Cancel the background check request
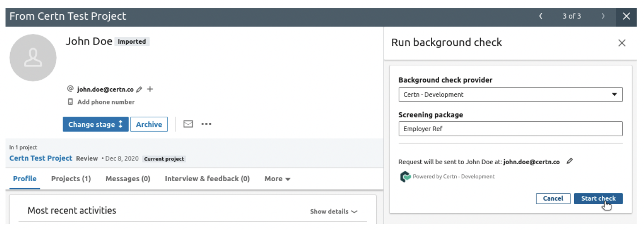The image size is (644, 230). pyautogui.click(x=553, y=198)
